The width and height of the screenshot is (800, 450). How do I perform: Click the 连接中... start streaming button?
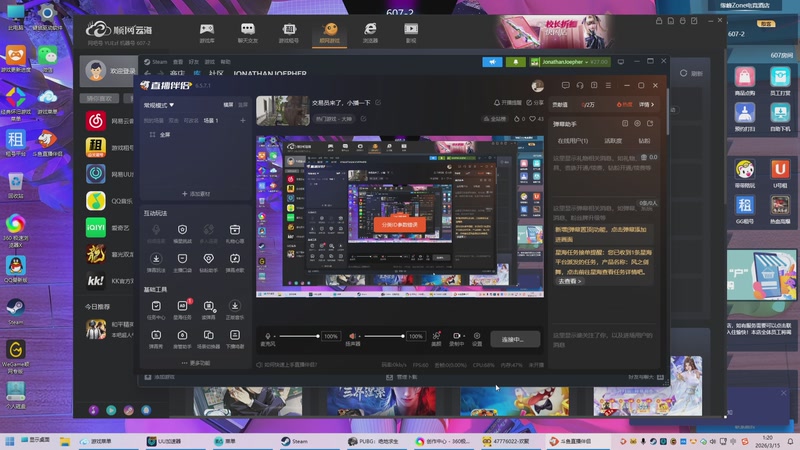515,339
